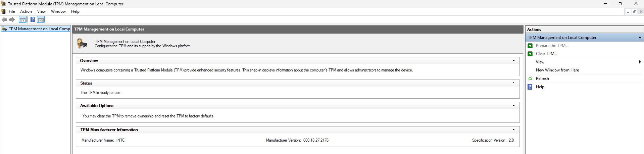Toggle Show/Hide Console Tree toolbar icon
The image size is (644, 154).
point(22,19)
